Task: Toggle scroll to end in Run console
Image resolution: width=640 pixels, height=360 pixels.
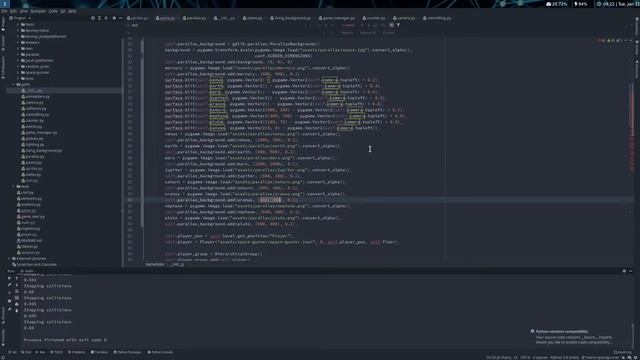Action: click(17, 298)
